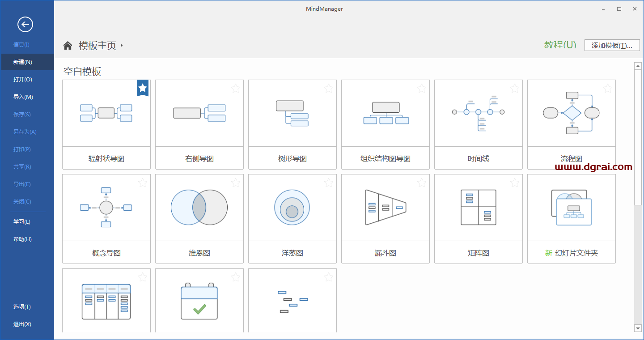Open the 漏斗图 funnel chart template
This screenshot has height=340, width=644.
click(386, 219)
